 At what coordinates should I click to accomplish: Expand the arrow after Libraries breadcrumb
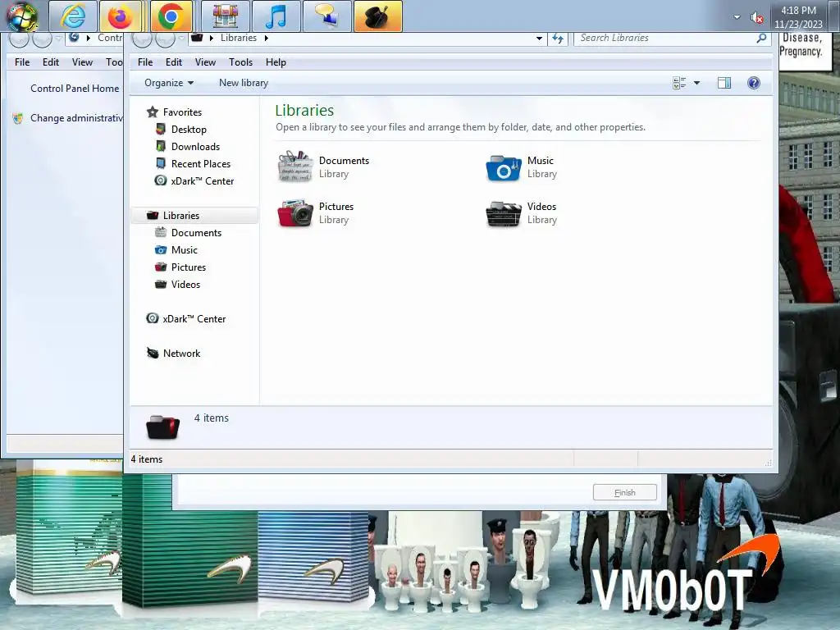(x=267, y=38)
